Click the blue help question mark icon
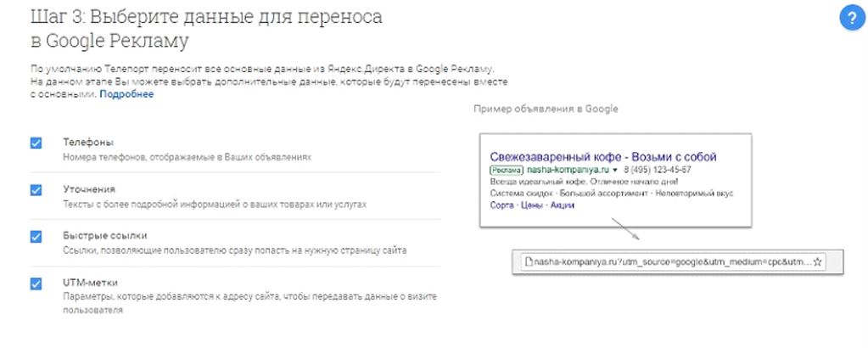 [849, 19]
